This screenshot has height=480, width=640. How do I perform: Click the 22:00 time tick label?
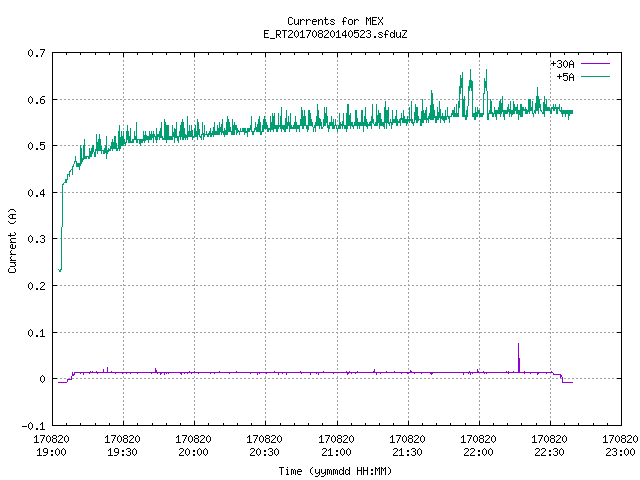(x=478, y=452)
